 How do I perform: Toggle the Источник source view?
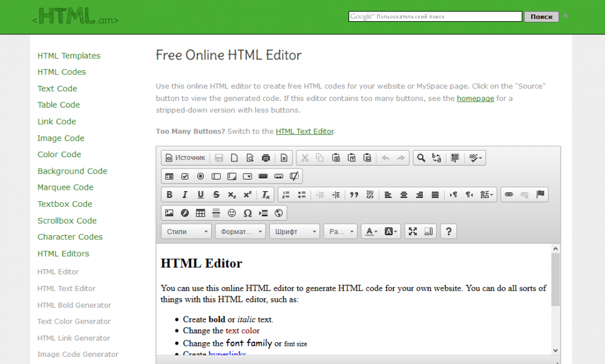click(185, 158)
